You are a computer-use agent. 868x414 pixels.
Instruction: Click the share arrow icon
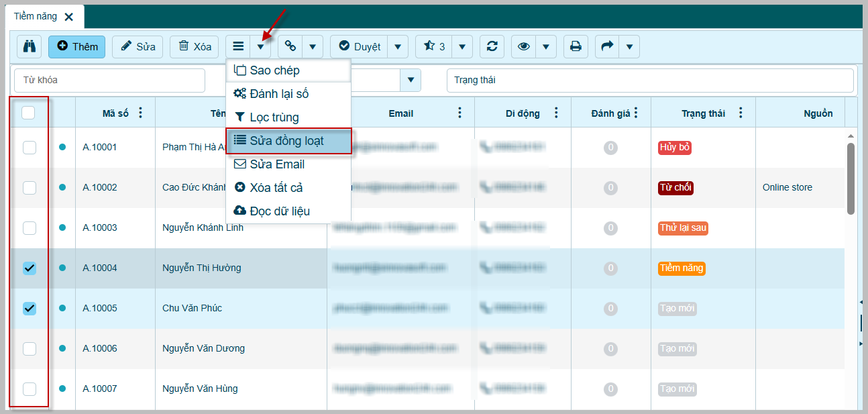607,46
